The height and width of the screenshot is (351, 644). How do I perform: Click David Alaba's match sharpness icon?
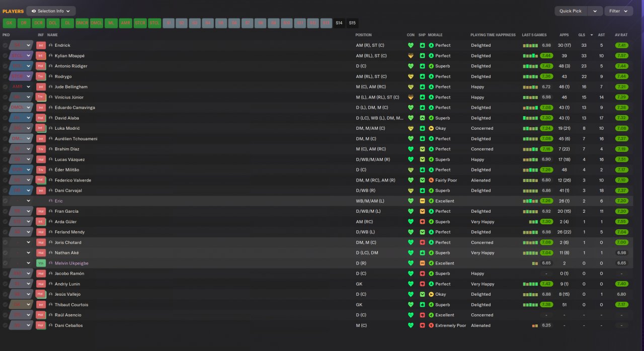tap(422, 118)
